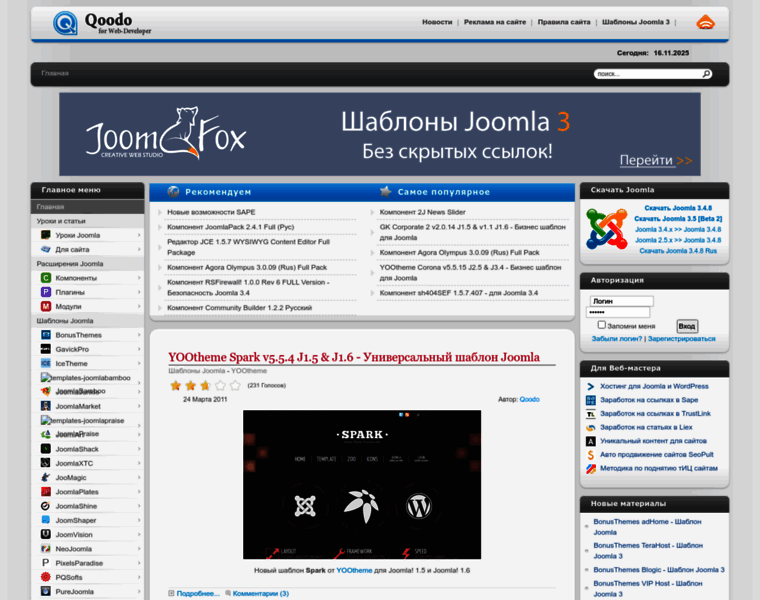Open the Spark template preview image
The width and height of the screenshot is (760, 600).
(362, 485)
